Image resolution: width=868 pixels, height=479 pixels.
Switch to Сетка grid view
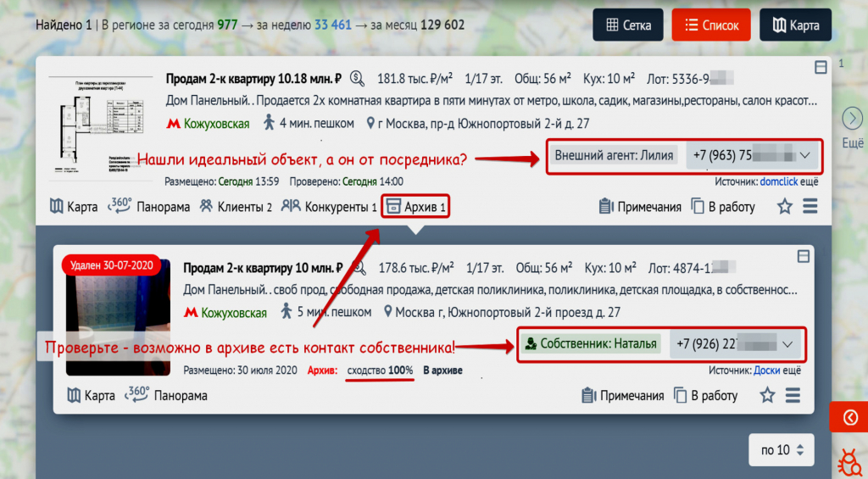pos(628,25)
